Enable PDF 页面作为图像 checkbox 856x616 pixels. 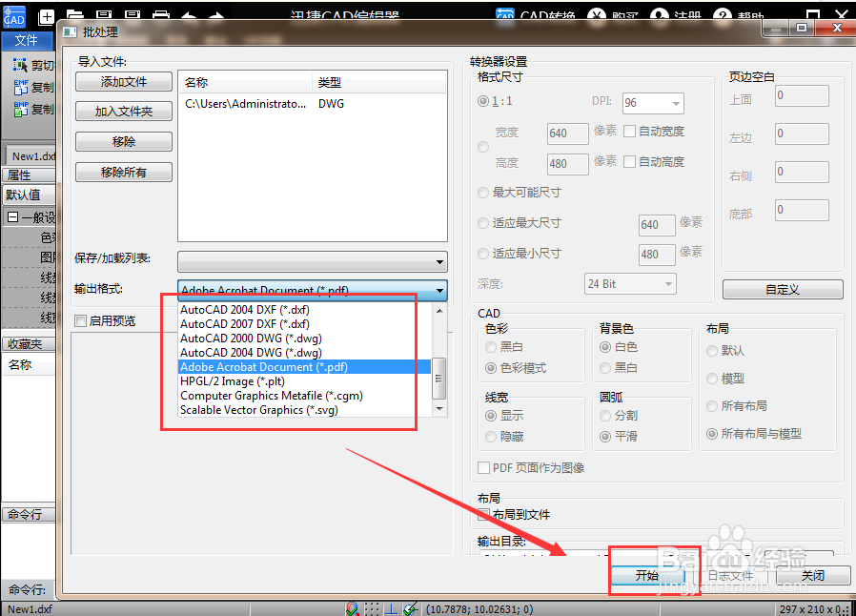pos(483,468)
